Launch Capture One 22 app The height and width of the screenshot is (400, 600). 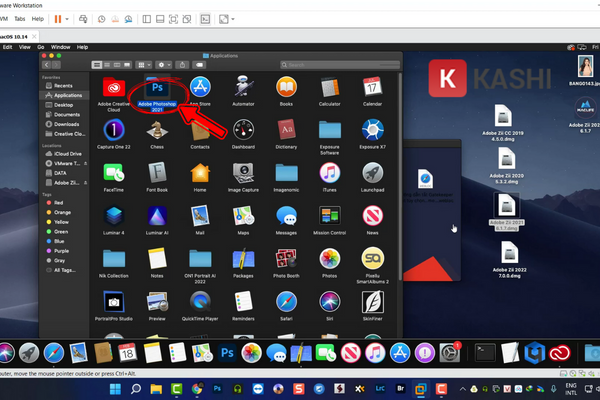[x=113, y=130]
